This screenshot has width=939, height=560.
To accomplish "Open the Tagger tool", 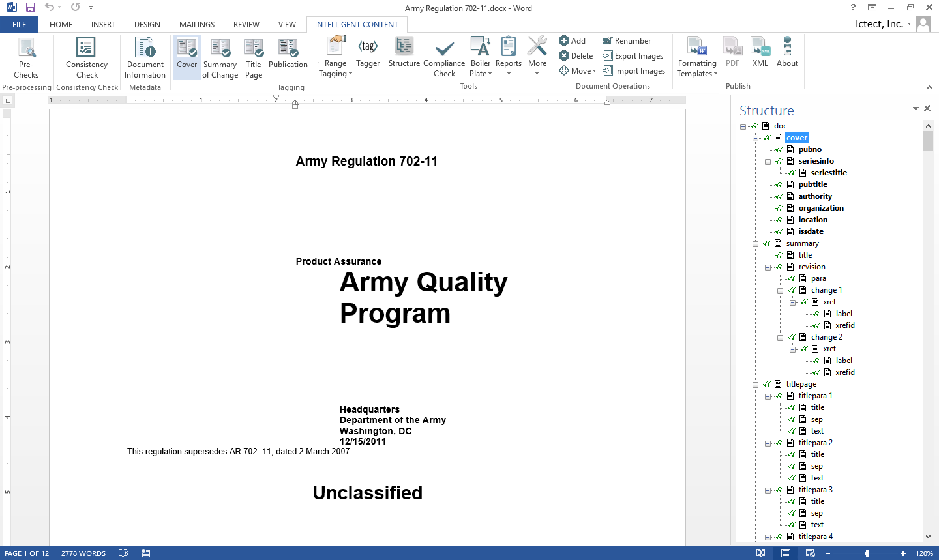I will tap(368, 53).
